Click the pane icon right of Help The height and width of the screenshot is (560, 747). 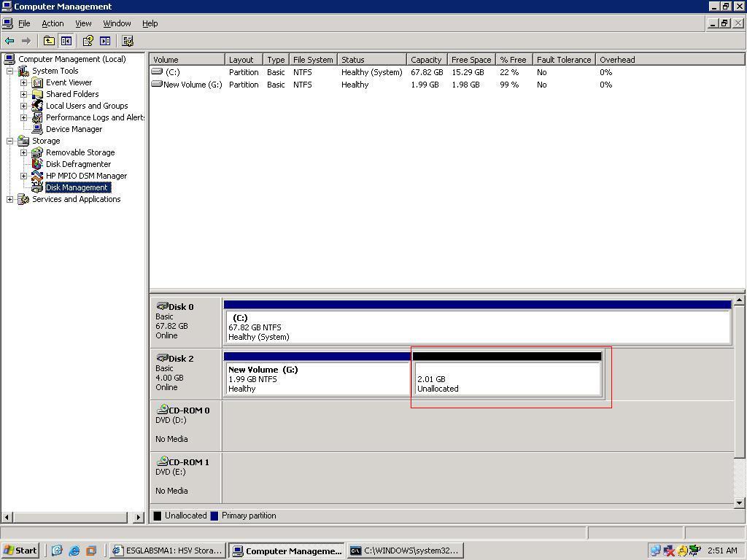(105, 41)
